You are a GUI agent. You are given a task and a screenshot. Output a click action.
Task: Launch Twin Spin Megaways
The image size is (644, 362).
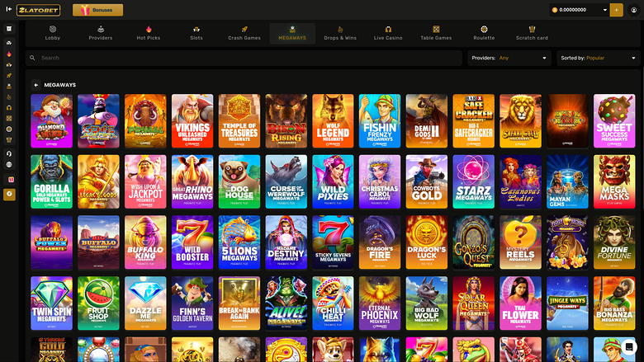[52, 303]
